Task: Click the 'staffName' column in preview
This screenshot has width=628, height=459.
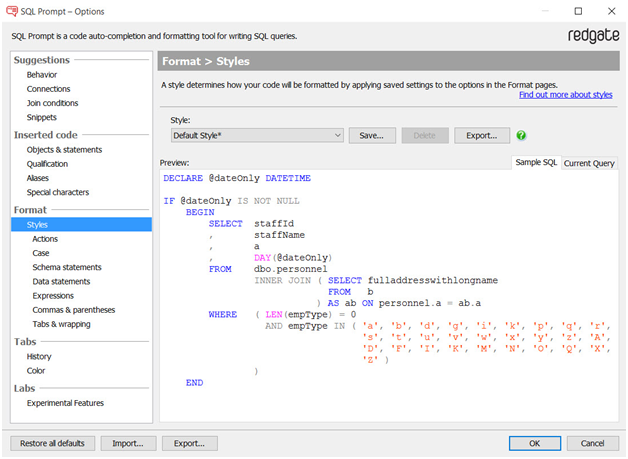Action: (x=279, y=235)
